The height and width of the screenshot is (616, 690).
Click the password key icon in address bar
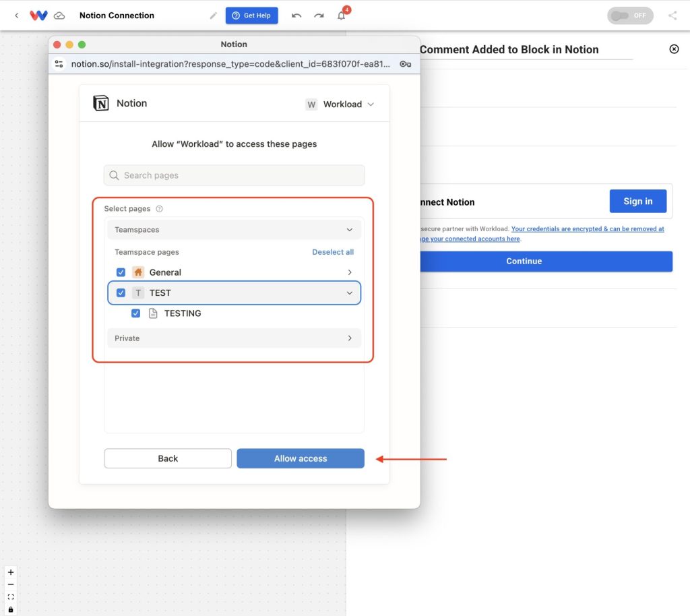(x=405, y=64)
